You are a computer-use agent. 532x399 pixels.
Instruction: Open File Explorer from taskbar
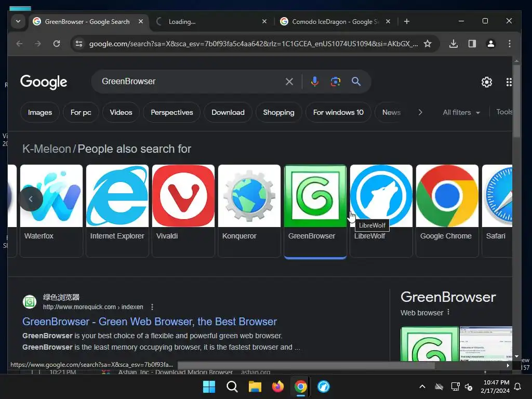click(x=255, y=387)
